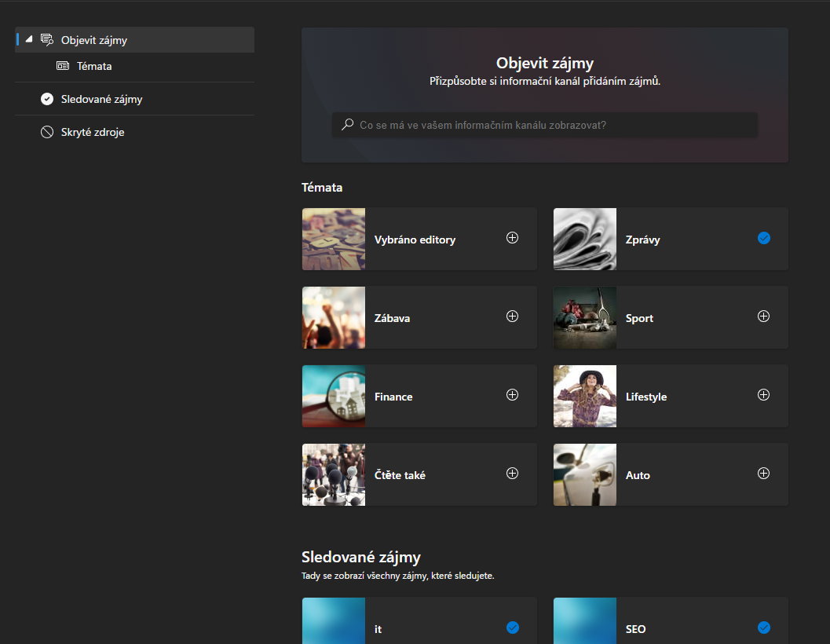Click the Auto car thumbnail
Screen dimensions: 830x644
tap(585, 474)
